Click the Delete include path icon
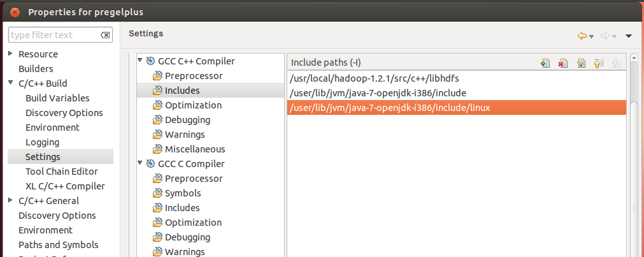 point(562,63)
